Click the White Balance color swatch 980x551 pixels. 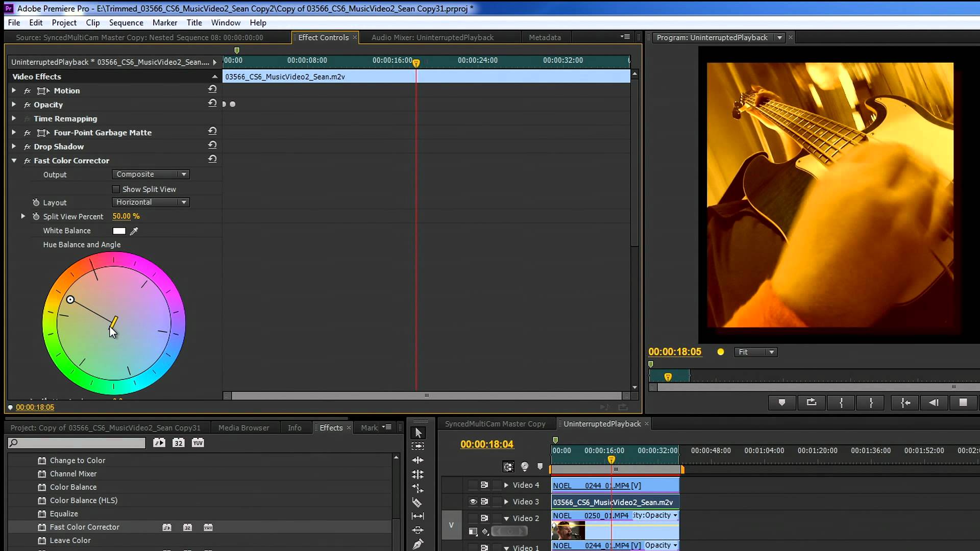tap(119, 231)
